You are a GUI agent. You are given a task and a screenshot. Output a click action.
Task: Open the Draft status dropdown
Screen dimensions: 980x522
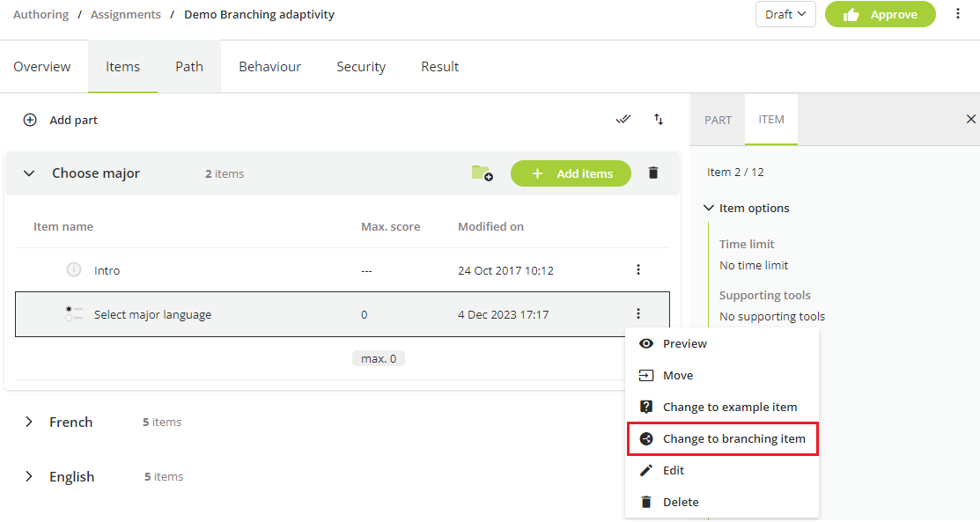pos(785,14)
